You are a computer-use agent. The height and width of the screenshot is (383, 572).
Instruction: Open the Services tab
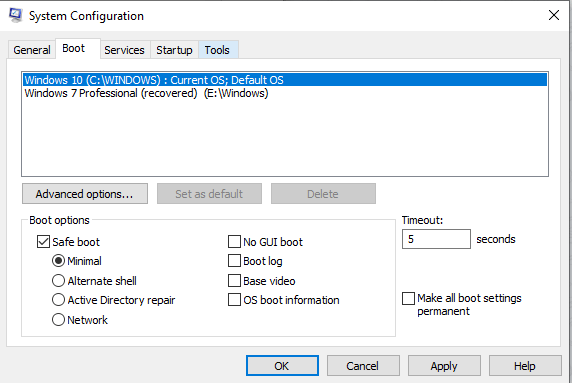pyautogui.click(x=124, y=50)
